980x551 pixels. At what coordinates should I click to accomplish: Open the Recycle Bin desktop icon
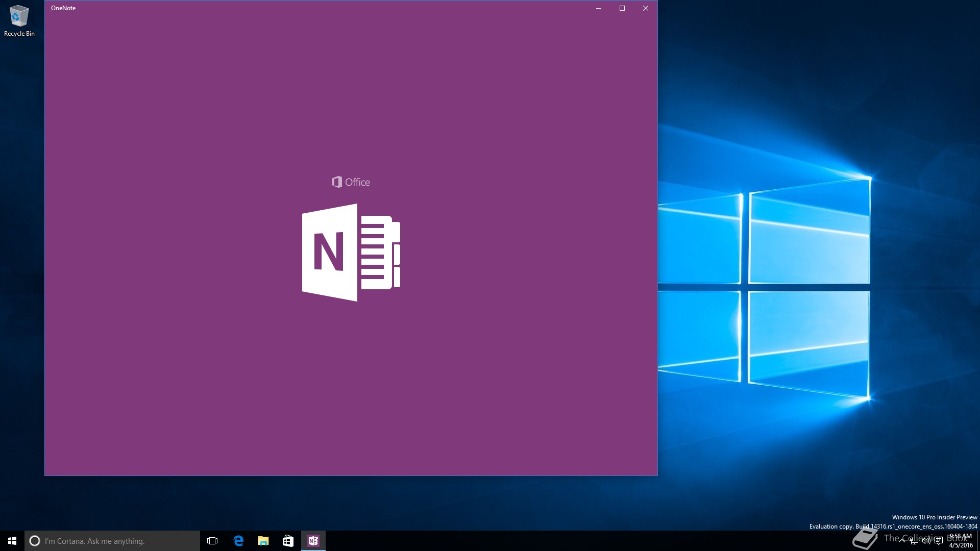[19, 21]
